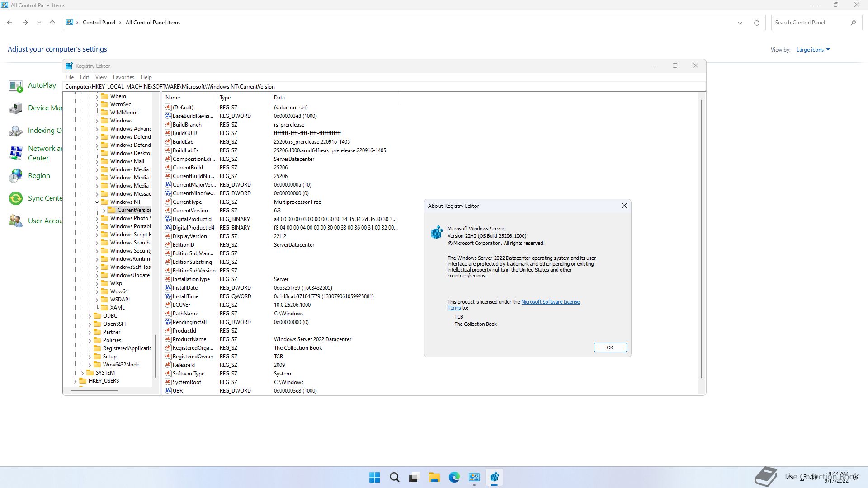Click the registry cube icon in About dialog
The image size is (868, 488).
click(437, 232)
